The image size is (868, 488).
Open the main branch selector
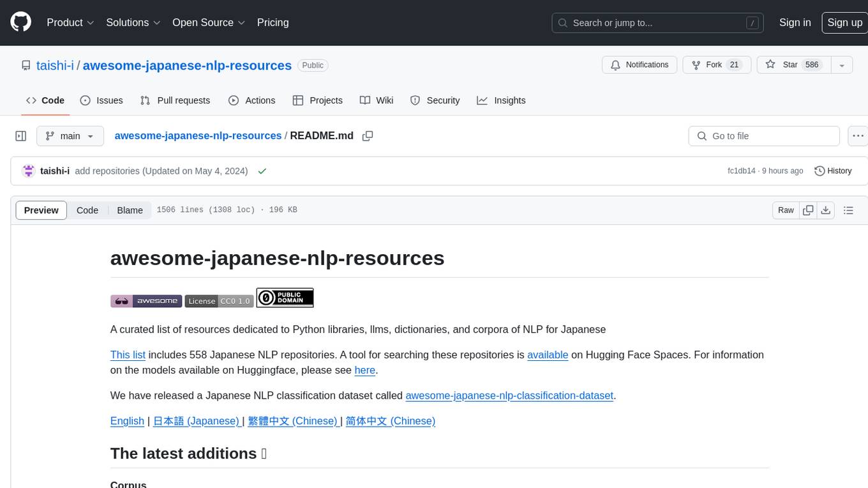(70, 136)
